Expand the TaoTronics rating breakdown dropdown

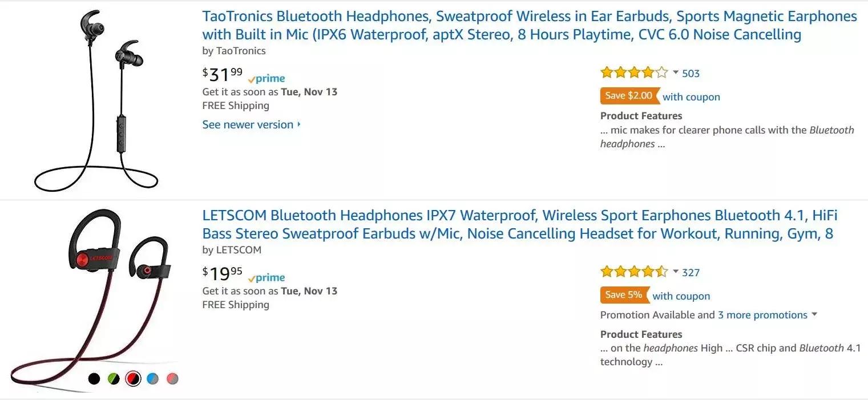click(x=675, y=73)
